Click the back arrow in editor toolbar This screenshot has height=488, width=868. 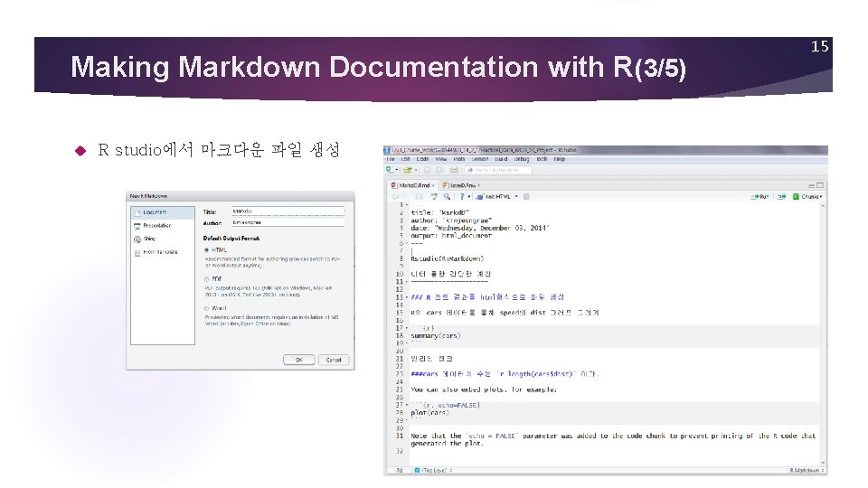(395, 196)
